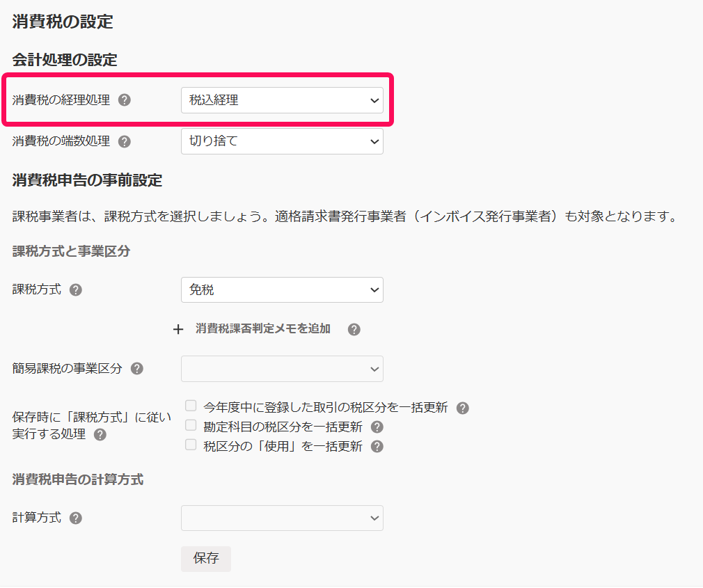Viewport: 703px width, 588px height.
Task: Open help for 簡易課税の事業区分
Action: point(136,369)
